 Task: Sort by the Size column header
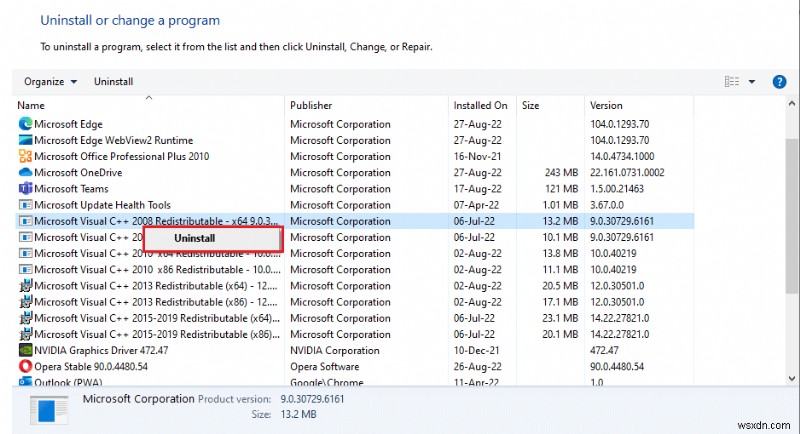530,106
